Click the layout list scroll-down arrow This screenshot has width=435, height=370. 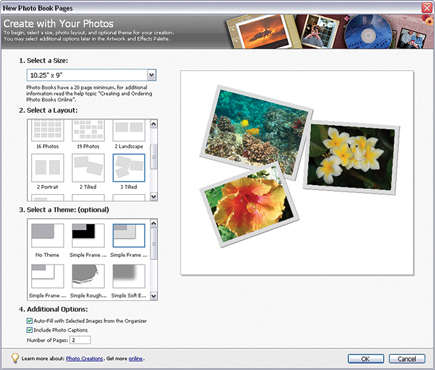(x=154, y=197)
